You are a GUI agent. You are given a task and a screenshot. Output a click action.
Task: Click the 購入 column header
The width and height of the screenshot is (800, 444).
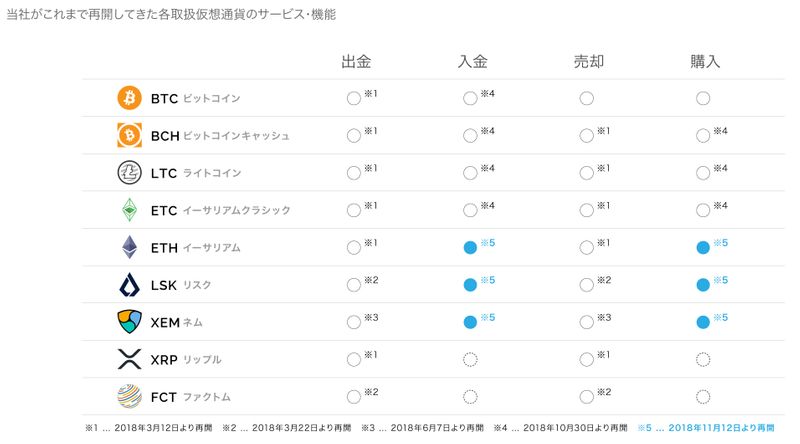click(705, 61)
